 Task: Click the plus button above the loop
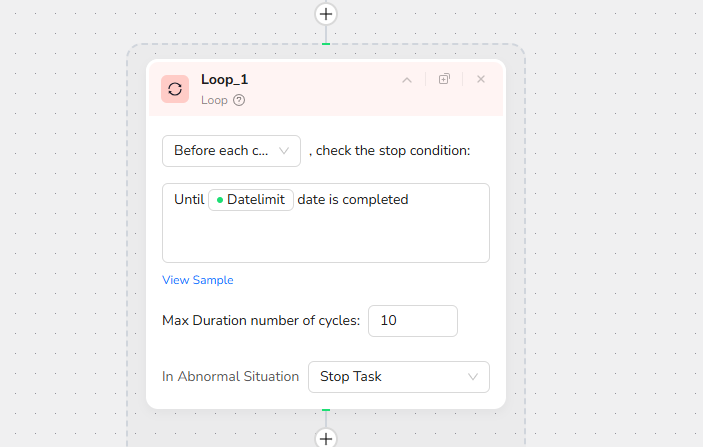326,14
